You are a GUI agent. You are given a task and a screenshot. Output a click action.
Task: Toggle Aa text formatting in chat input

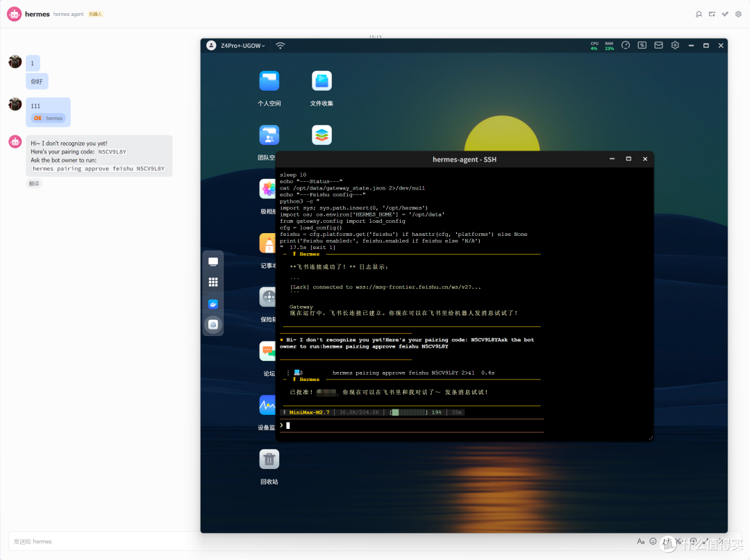point(640,541)
